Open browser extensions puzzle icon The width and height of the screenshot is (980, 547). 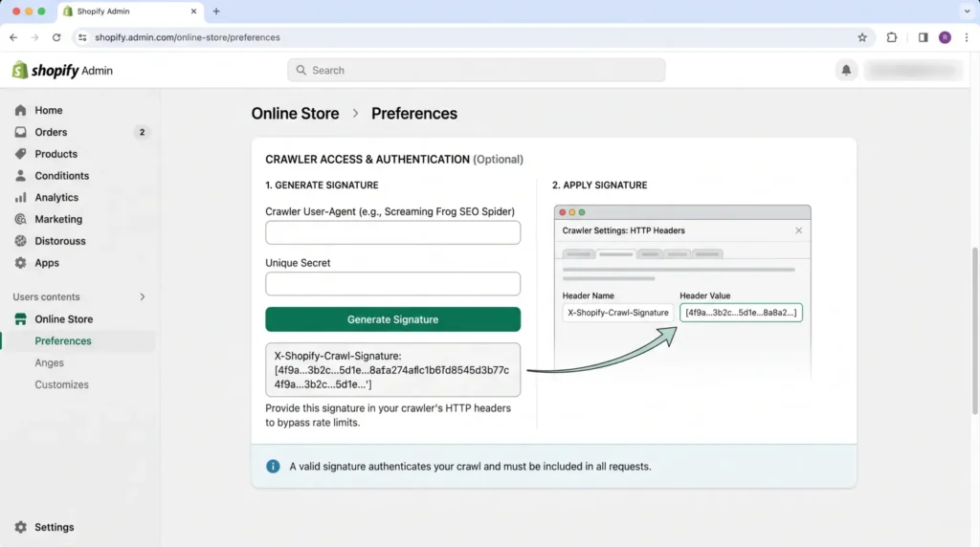892,37
